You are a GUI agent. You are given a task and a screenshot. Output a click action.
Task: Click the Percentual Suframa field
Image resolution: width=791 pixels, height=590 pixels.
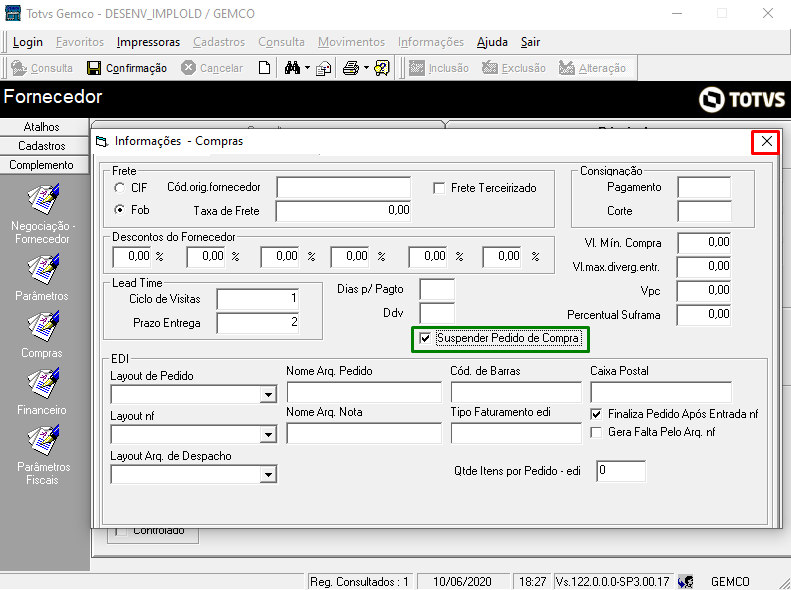tap(704, 315)
